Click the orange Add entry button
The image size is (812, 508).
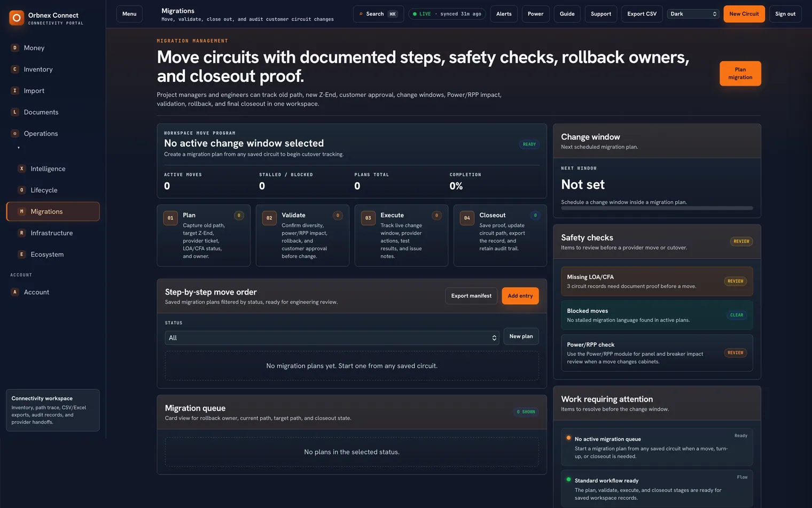pos(520,296)
